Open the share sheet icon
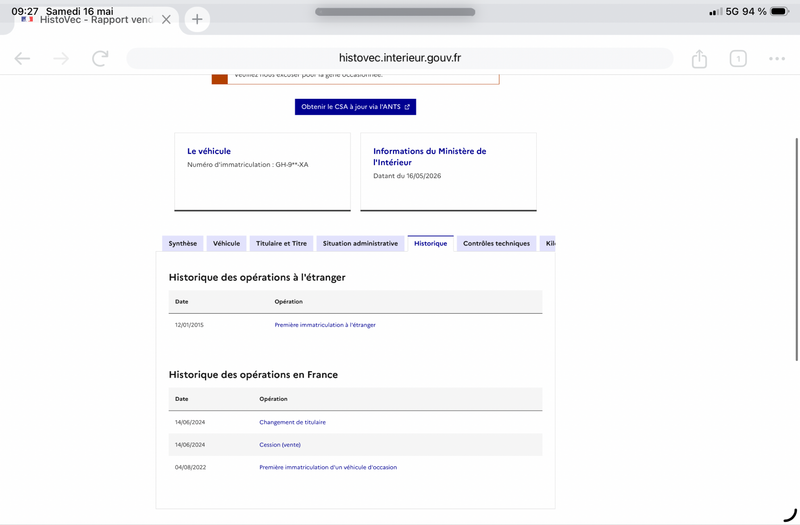800x525 pixels. 699,59
